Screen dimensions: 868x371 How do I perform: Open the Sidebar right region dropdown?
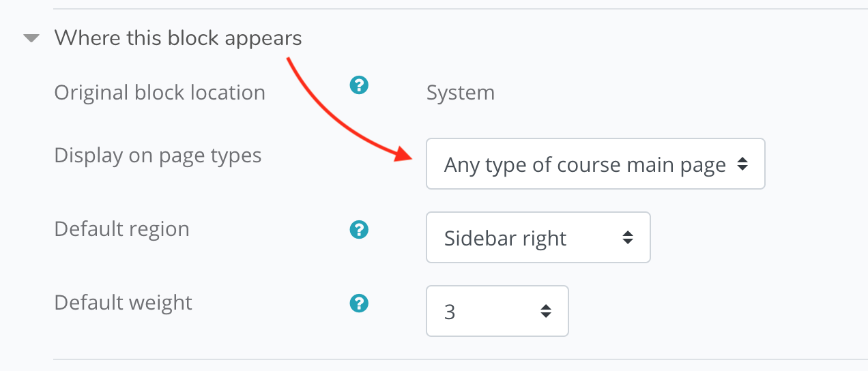coord(538,237)
